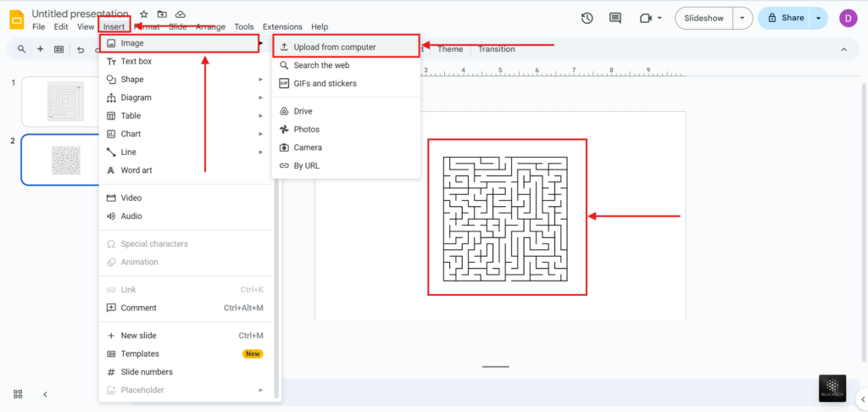Open the comments panel icon

[615, 18]
